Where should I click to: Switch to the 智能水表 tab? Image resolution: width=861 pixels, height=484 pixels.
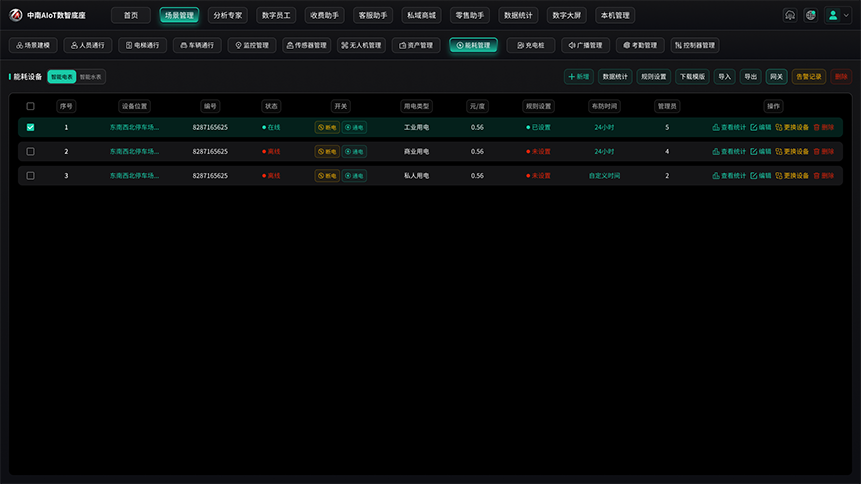(91, 77)
